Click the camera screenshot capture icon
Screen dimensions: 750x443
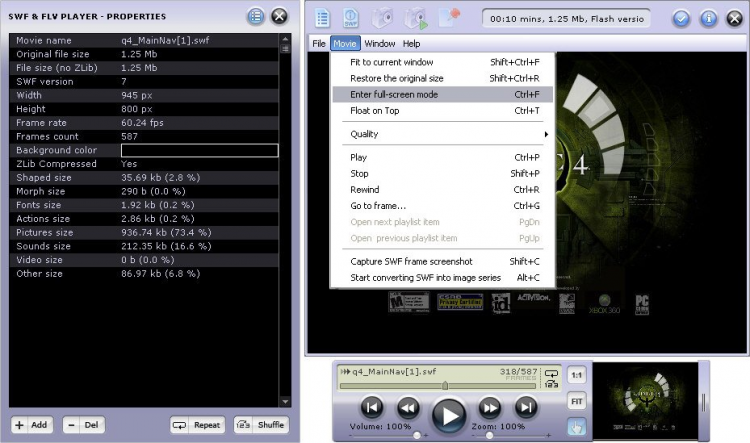point(382,18)
